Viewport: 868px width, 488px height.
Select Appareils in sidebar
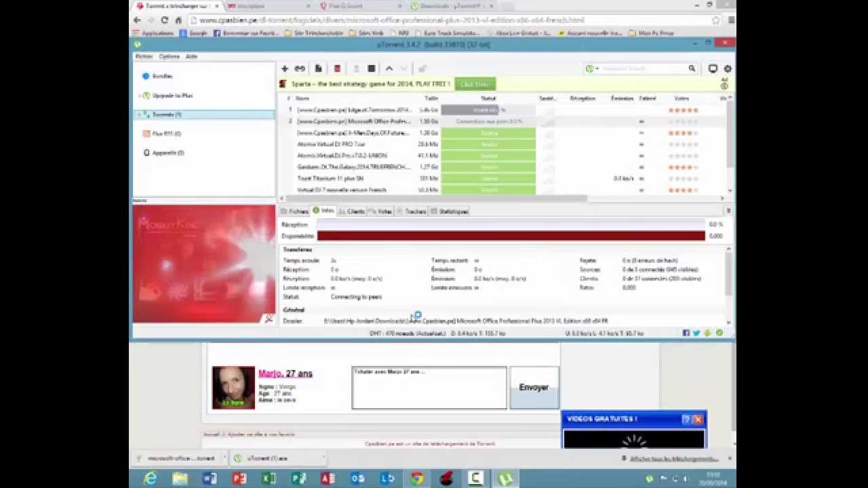point(167,152)
